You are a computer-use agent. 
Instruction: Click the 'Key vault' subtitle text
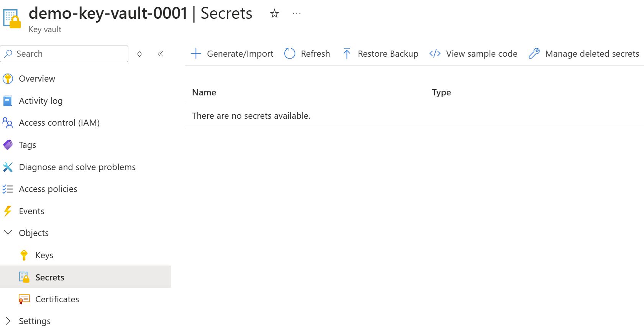pyautogui.click(x=45, y=30)
